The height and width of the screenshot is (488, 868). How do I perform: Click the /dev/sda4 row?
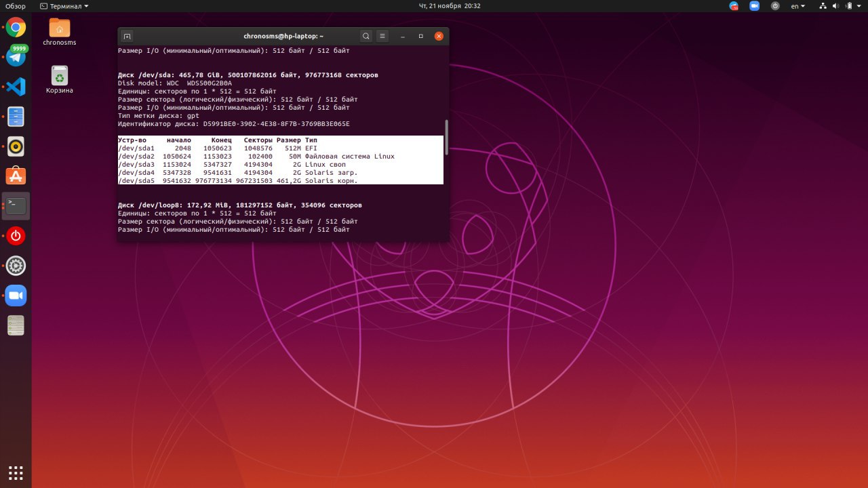click(x=281, y=172)
